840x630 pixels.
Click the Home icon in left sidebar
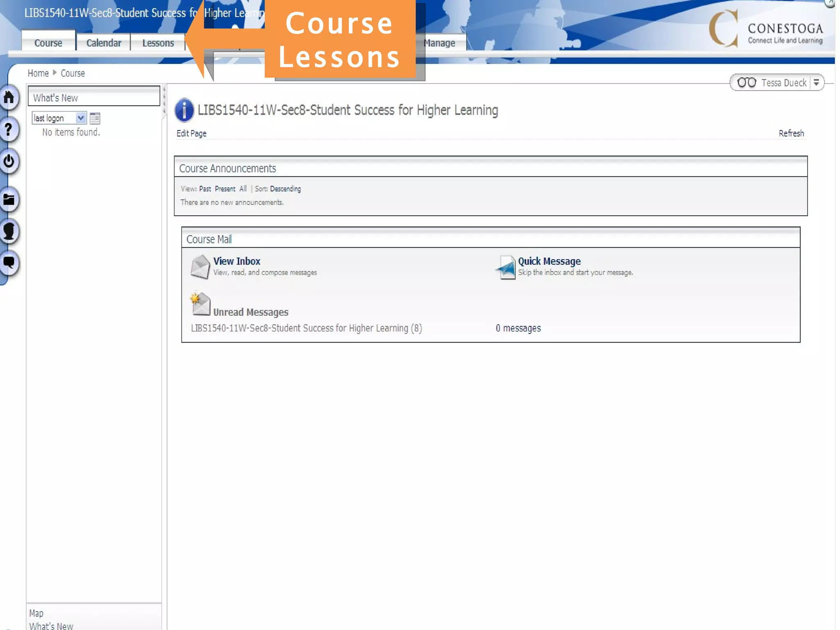click(9, 98)
